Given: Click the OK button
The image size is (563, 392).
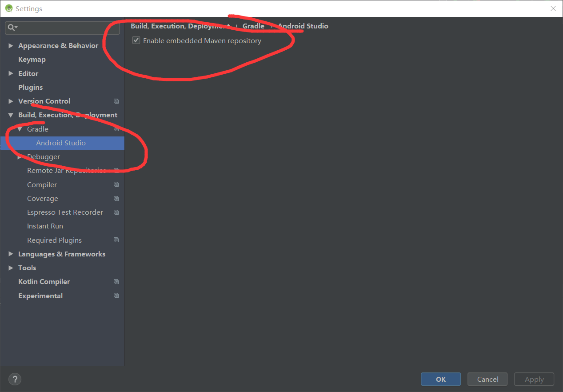Looking at the screenshot, I should click(440, 379).
